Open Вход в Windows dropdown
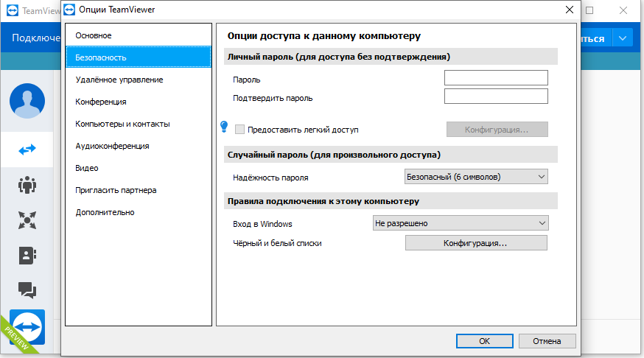 pos(461,223)
